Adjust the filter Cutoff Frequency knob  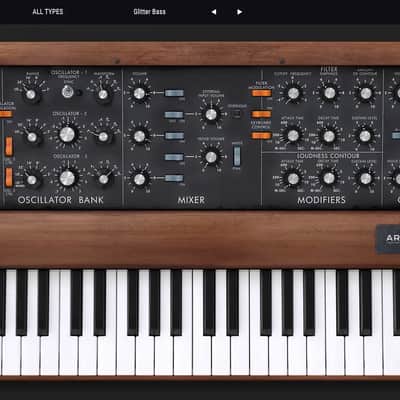pos(293,93)
